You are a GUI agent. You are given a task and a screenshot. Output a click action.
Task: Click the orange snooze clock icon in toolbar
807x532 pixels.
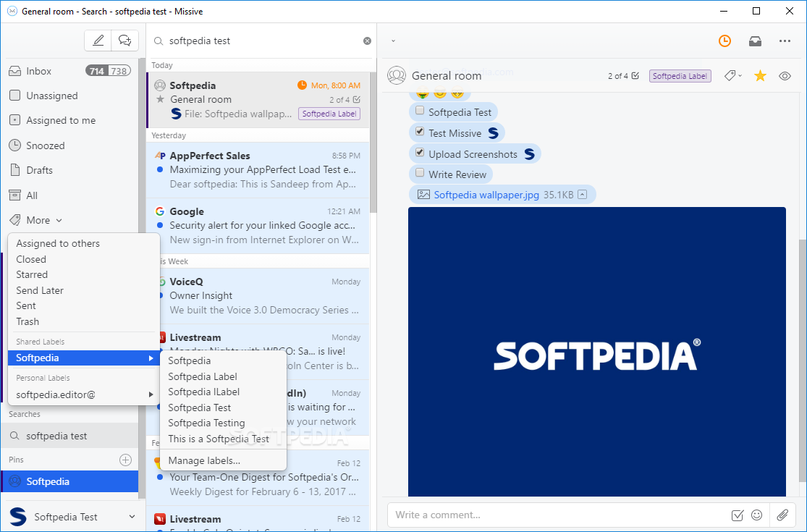click(x=724, y=41)
